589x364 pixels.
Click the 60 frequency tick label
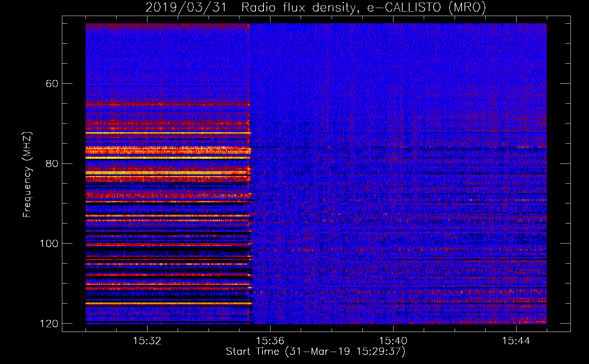(x=52, y=84)
